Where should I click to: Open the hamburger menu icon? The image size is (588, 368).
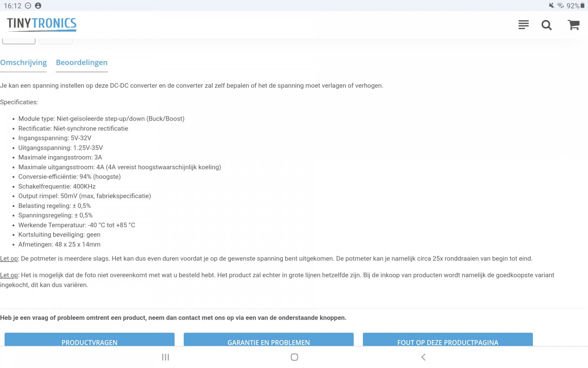[x=523, y=25]
